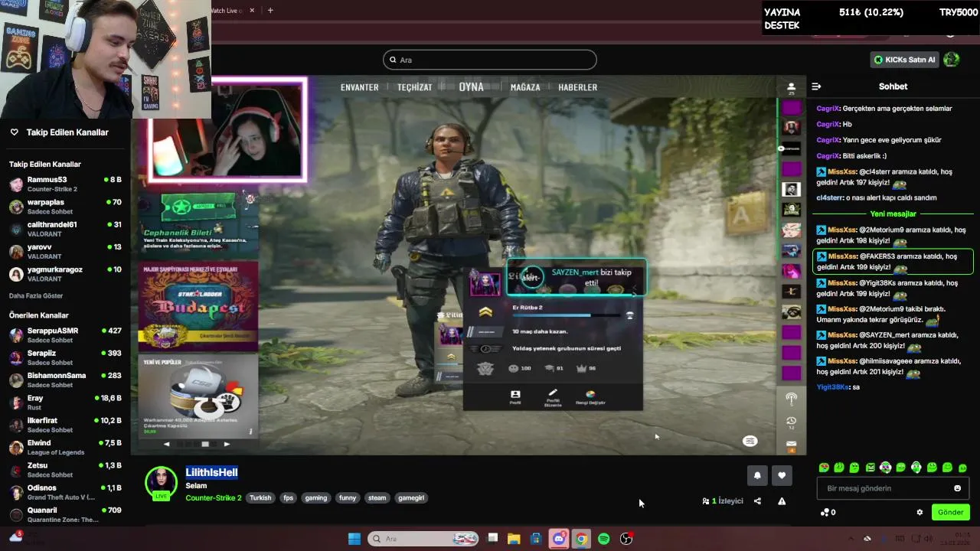Image resolution: width=980 pixels, height=551 pixels.
Task: Open the ENVANTER tab in the CS2 menu
Action: (x=359, y=87)
